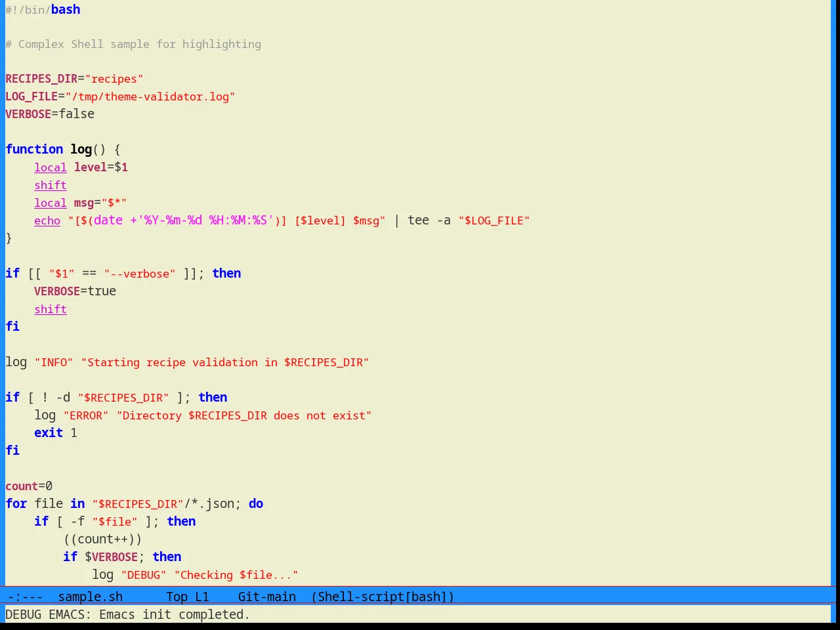Click the 'exit' keyword
Screen dimensions: 840x630
point(49,433)
